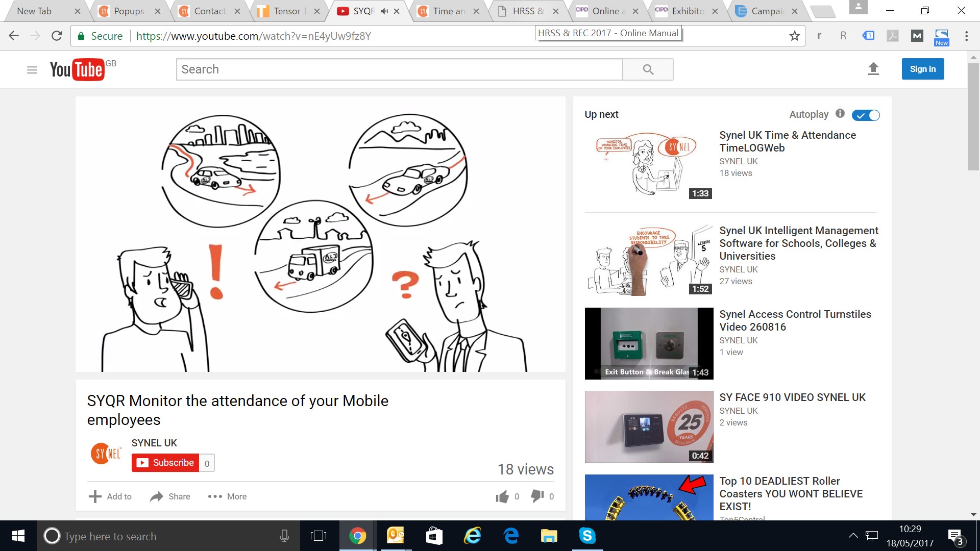Open the More actions menu
Viewport: 980px width, 551px height.
(227, 496)
